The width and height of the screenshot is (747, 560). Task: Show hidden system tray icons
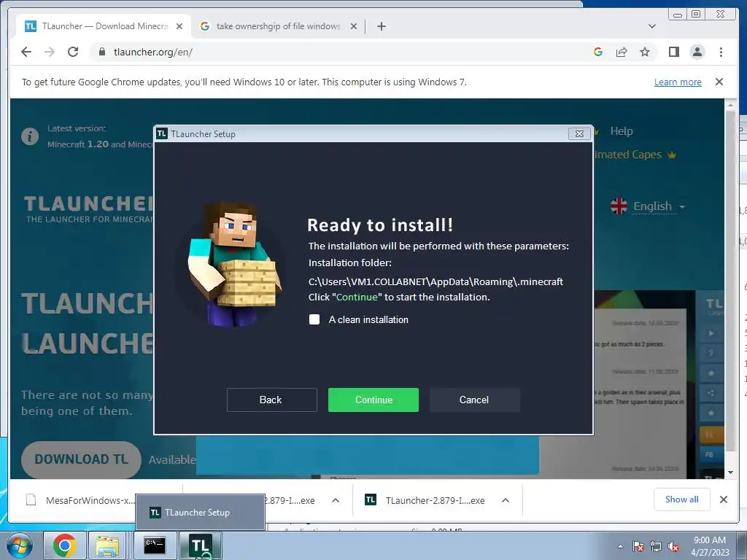click(x=620, y=547)
